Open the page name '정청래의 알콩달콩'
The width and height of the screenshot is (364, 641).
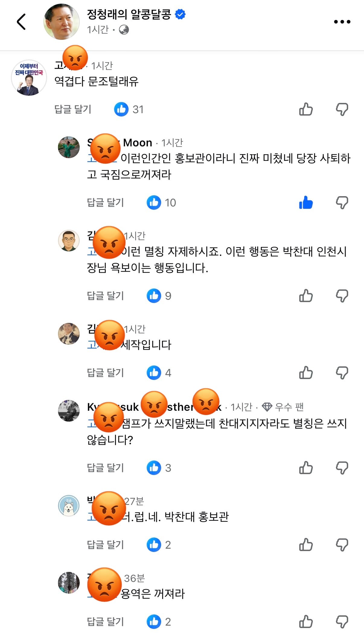129,14
